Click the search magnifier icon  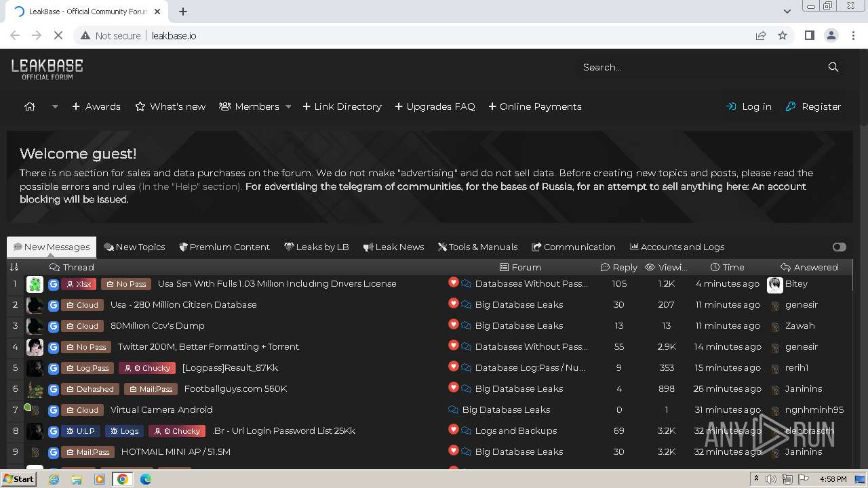[x=833, y=67]
